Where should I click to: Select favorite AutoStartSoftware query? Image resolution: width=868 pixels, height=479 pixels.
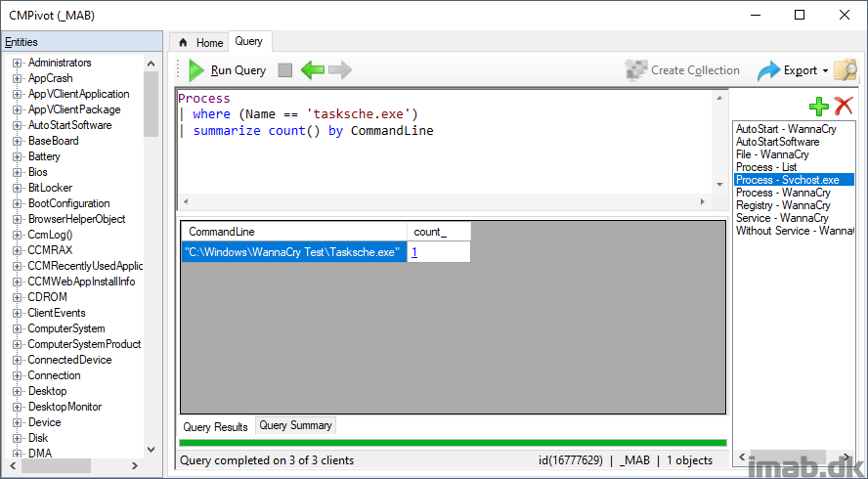777,142
